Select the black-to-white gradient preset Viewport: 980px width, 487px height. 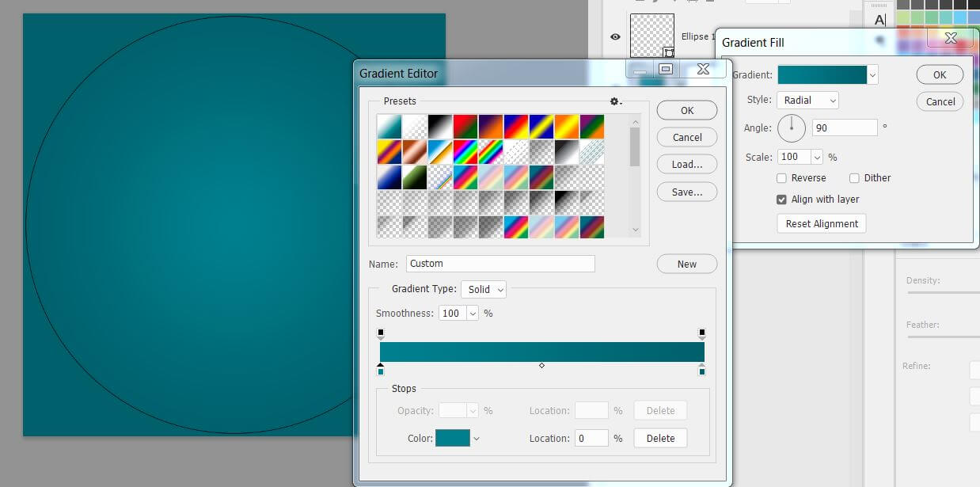pos(440,127)
